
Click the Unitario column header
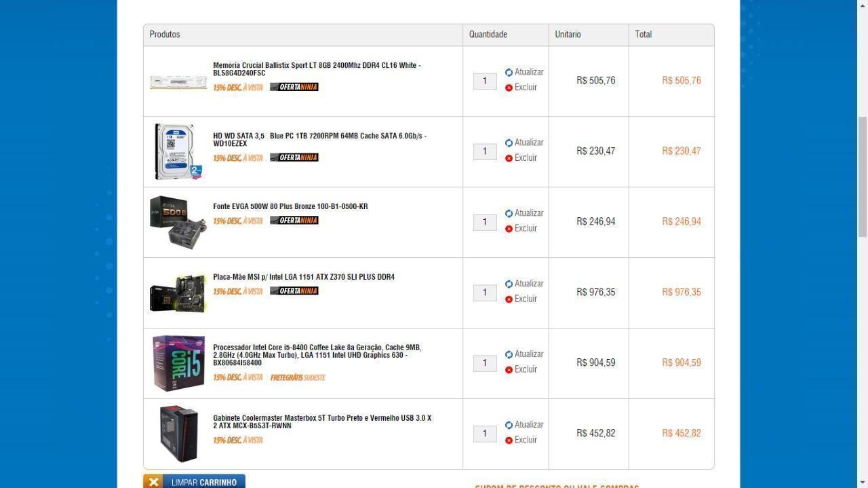[x=568, y=35]
